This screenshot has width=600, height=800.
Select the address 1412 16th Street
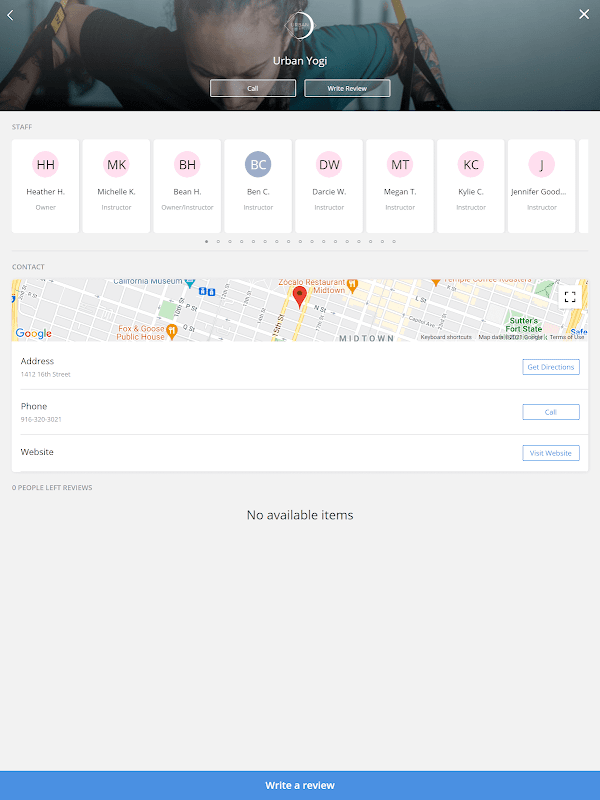(45, 374)
